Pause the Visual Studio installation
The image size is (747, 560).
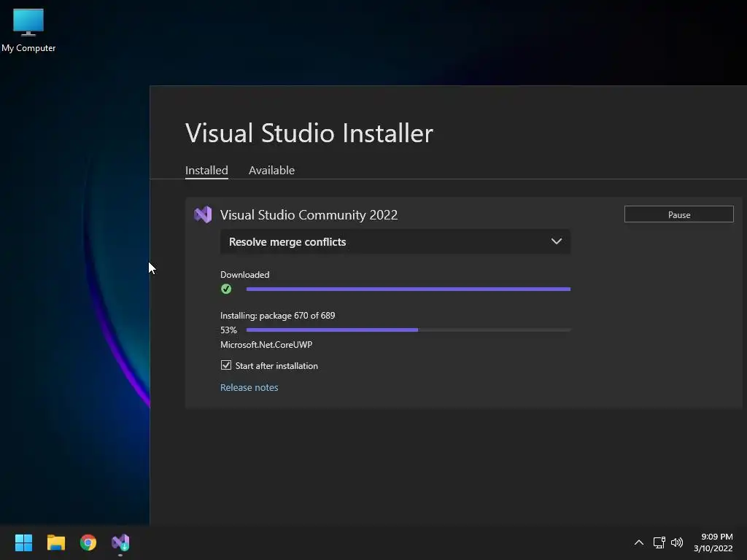coord(678,214)
